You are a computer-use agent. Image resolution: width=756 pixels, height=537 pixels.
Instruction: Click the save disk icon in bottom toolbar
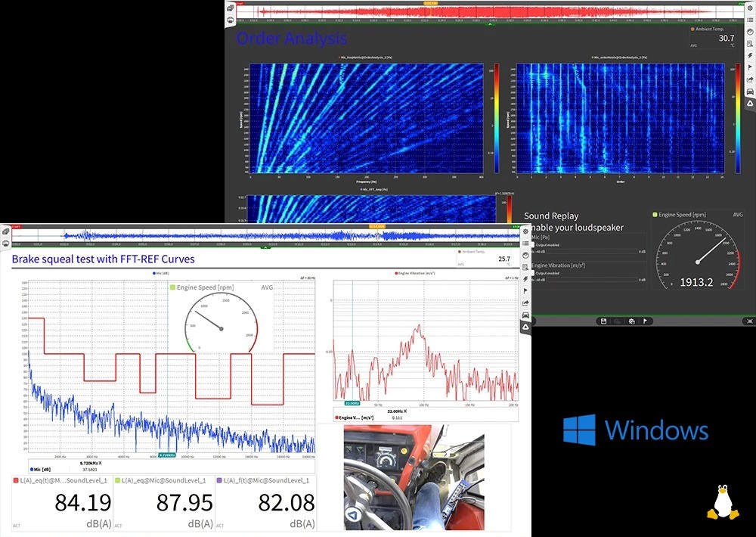click(x=605, y=321)
